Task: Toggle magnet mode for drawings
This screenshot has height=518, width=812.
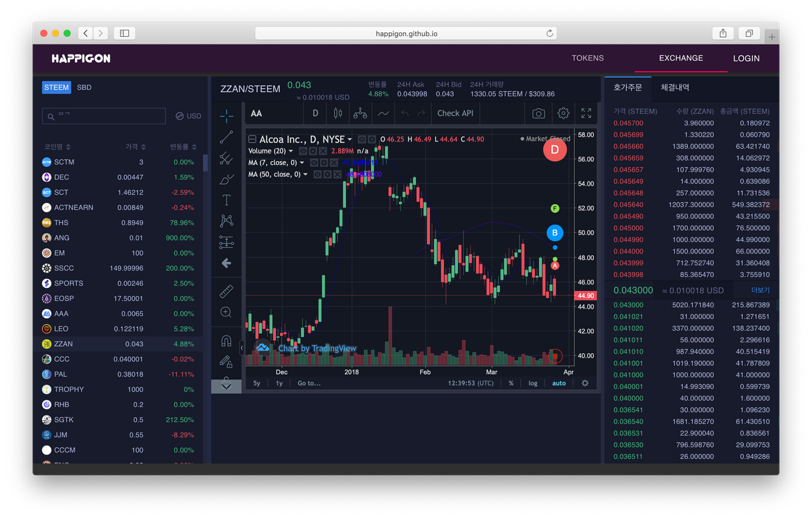Action: pos(226,341)
